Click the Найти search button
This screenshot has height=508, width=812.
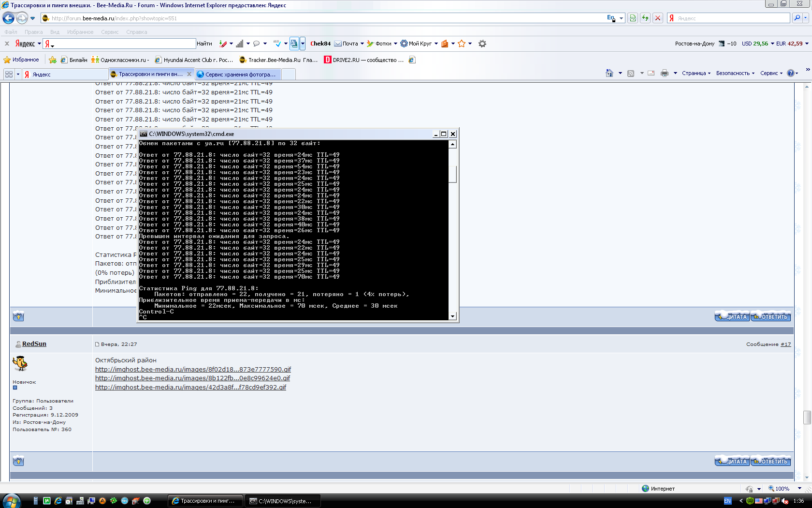[x=204, y=44]
